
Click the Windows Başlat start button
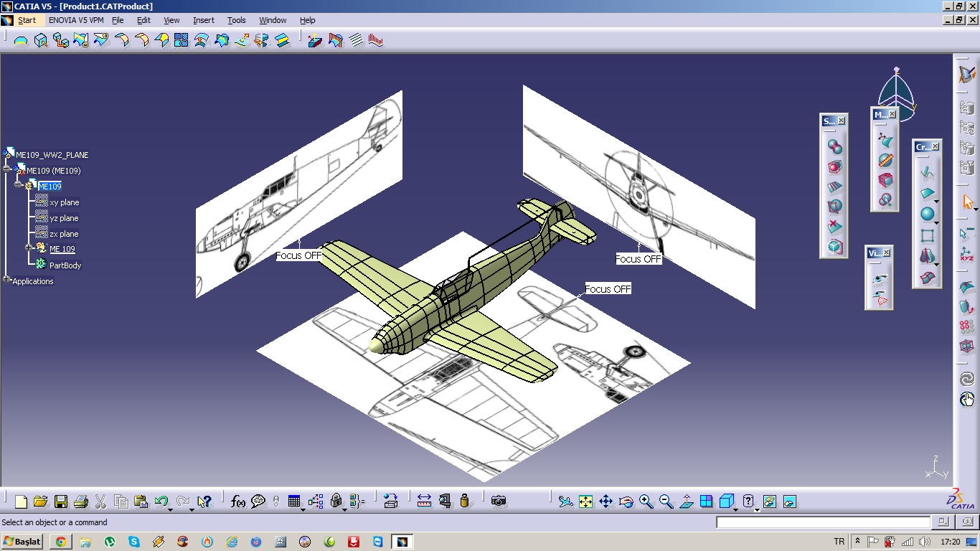coord(23,542)
